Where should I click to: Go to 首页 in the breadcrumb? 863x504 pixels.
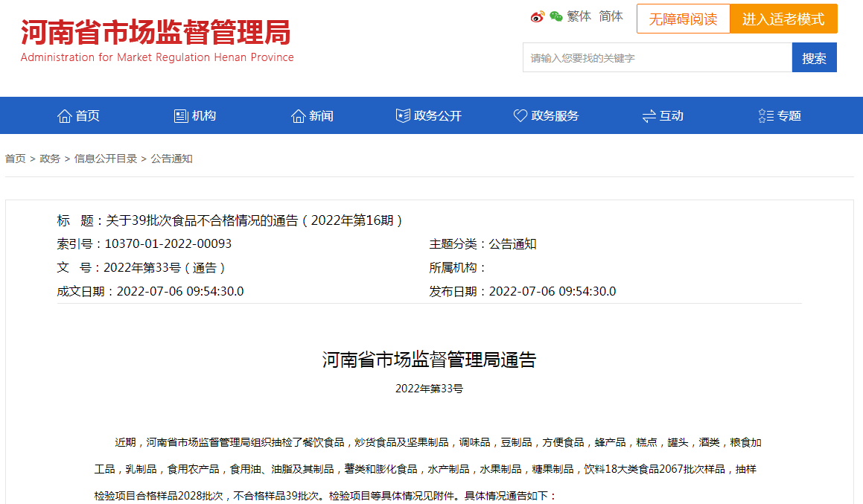(x=16, y=159)
